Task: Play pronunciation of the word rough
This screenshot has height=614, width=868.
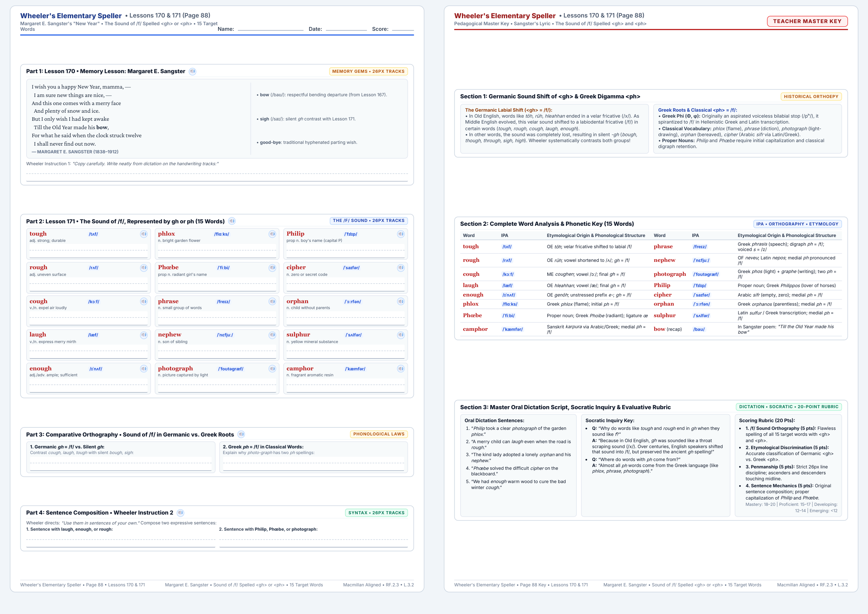Action: 143,268
